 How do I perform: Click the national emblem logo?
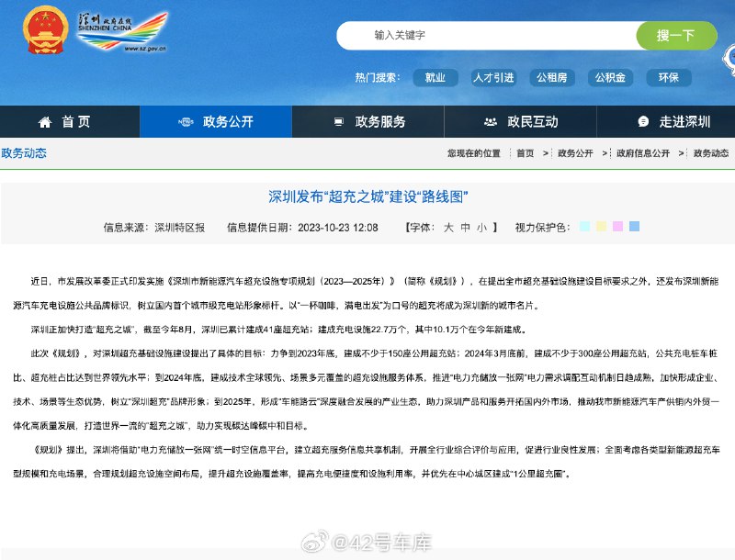pyautogui.click(x=45, y=30)
